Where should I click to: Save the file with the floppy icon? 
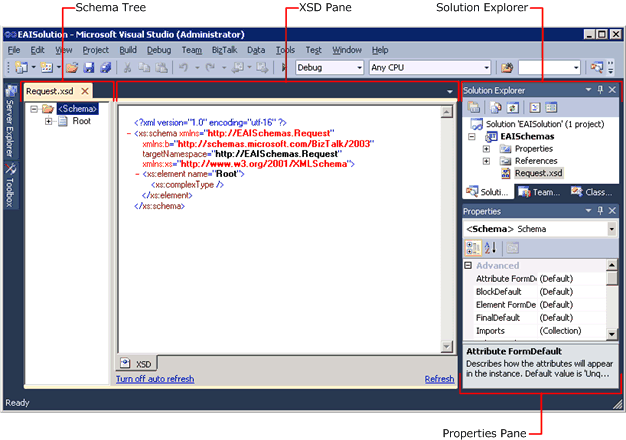pos(89,67)
